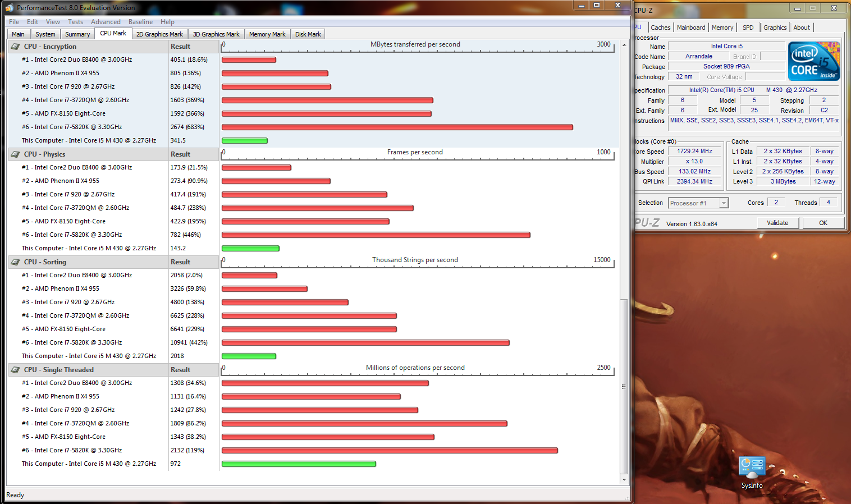This screenshot has height=504, width=851.
Task: Select Encryption row #6 Intel Core i7-5820K
Action: 113,127
